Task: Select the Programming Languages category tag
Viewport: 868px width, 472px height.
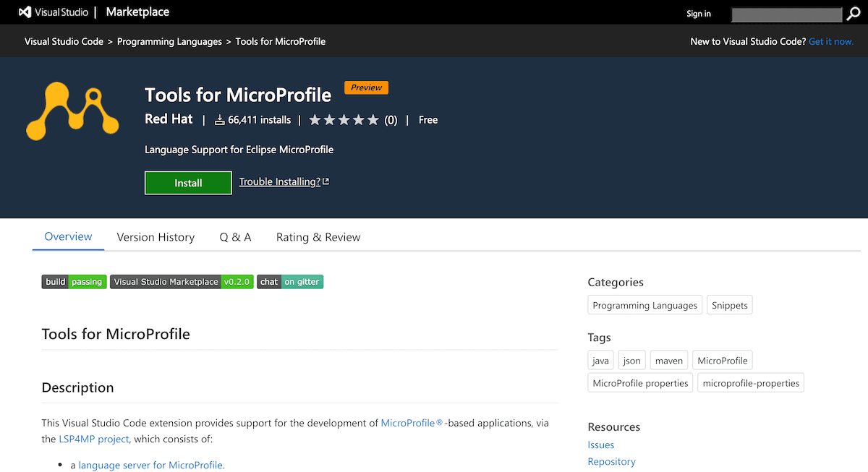Action: pos(645,305)
